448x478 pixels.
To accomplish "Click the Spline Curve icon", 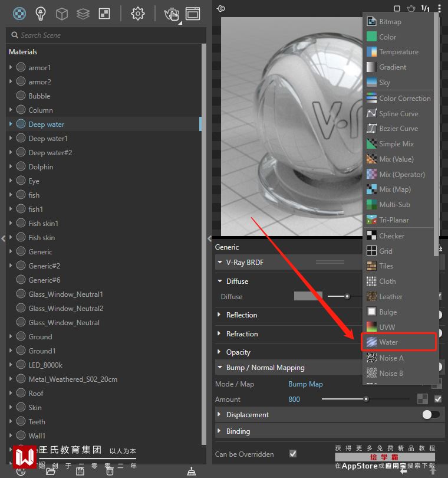I will pos(371,113).
